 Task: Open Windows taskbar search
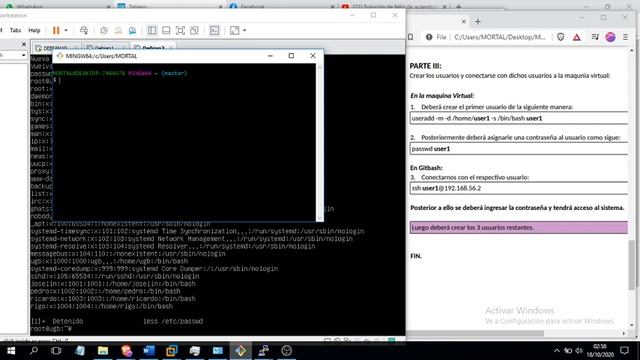tap(34, 351)
